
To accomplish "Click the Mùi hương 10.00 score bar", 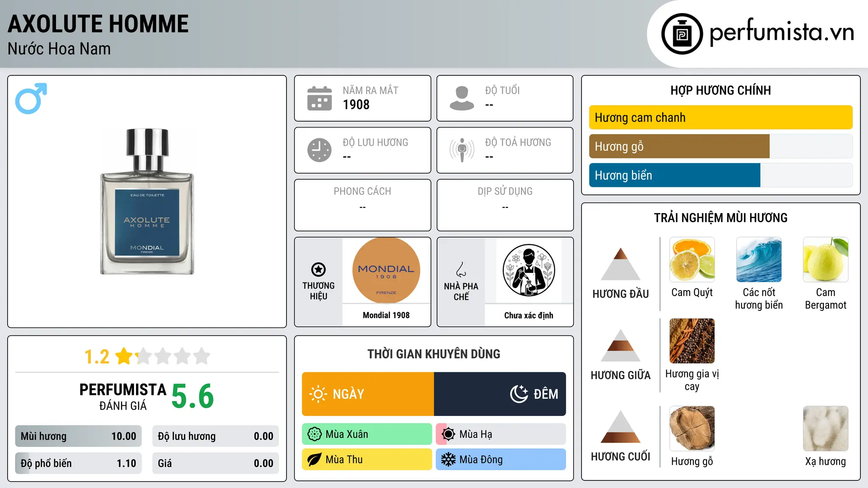I will (78, 436).
